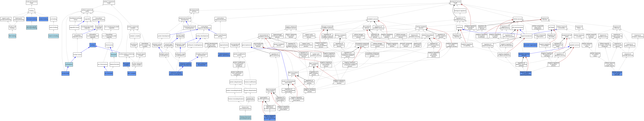Select the 'in utero embryonic development' node
Screen dimensions: 644x121
(x=201, y=64)
